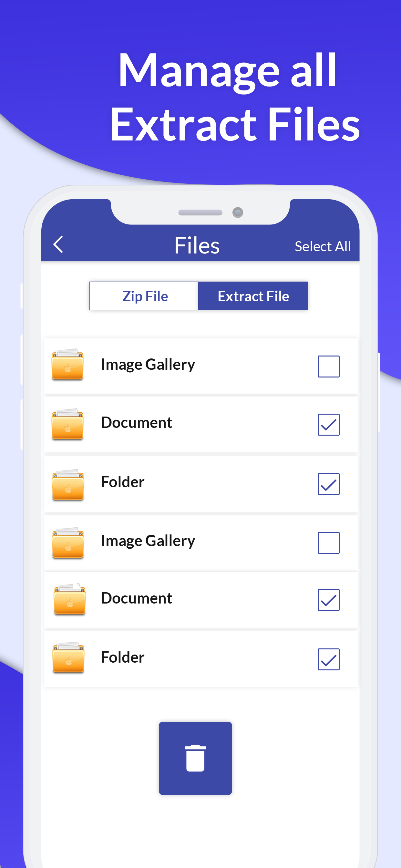Check the second Image Gallery checkbox

pyautogui.click(x=329, y=542)
